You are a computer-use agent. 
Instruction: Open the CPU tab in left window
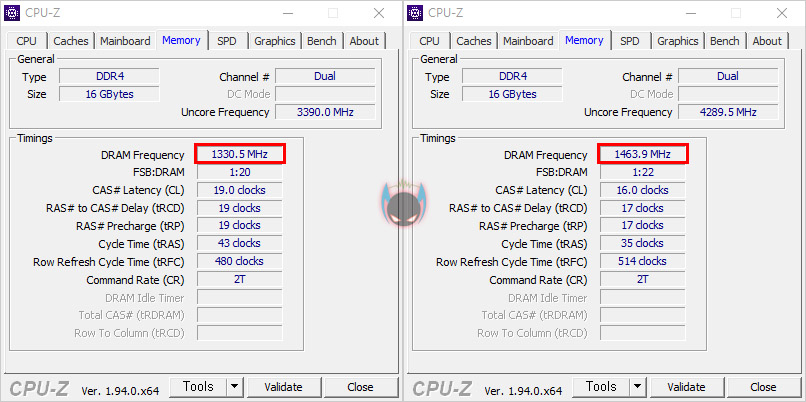[26, 41]
